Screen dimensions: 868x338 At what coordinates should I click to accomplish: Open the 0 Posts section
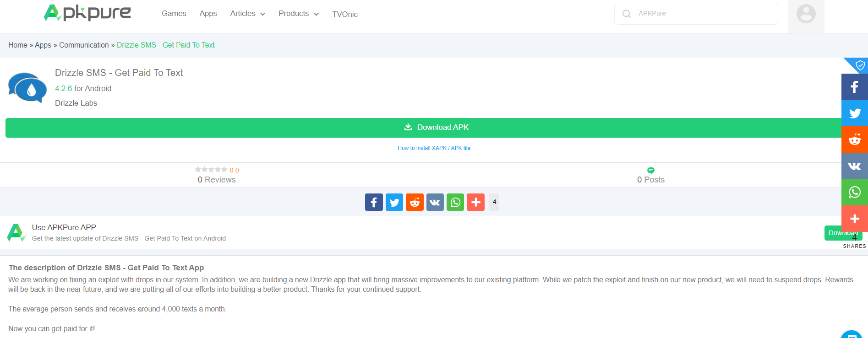click(x=651, y=180)
